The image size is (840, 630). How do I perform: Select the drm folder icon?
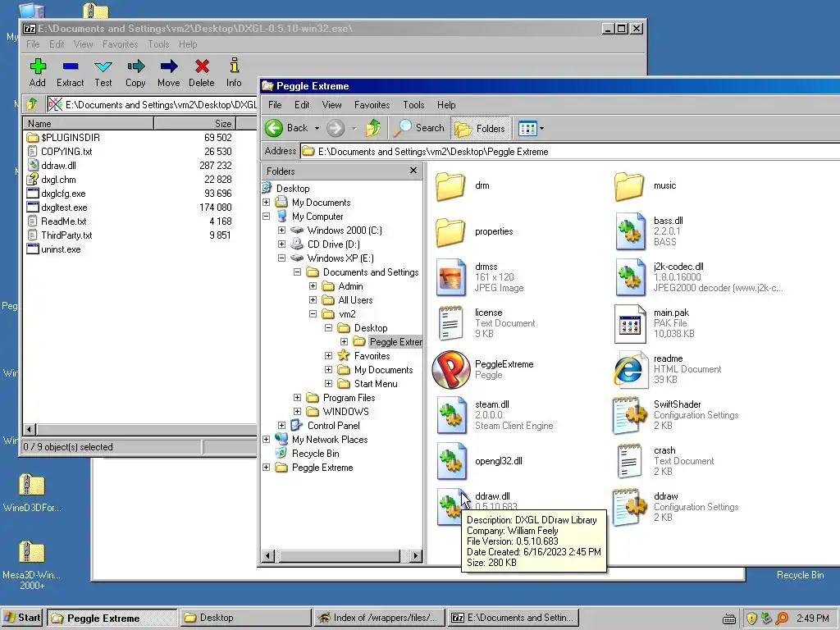450,186
